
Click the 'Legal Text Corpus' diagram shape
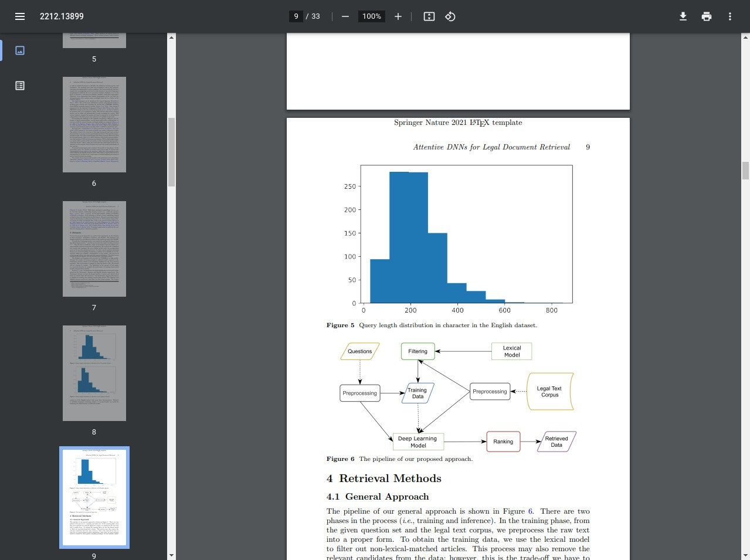click(x=550, y=392)
